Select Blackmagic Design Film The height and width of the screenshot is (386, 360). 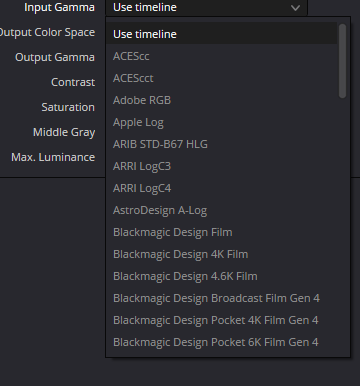222,232
